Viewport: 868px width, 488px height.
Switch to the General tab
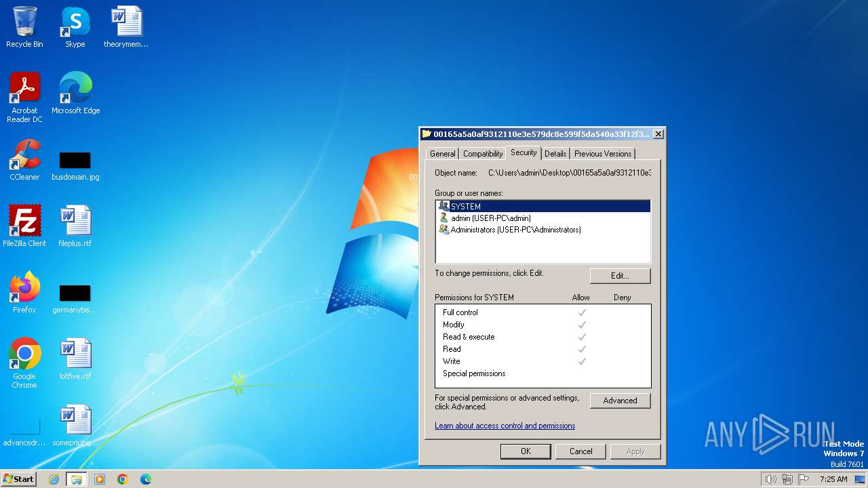443,154
